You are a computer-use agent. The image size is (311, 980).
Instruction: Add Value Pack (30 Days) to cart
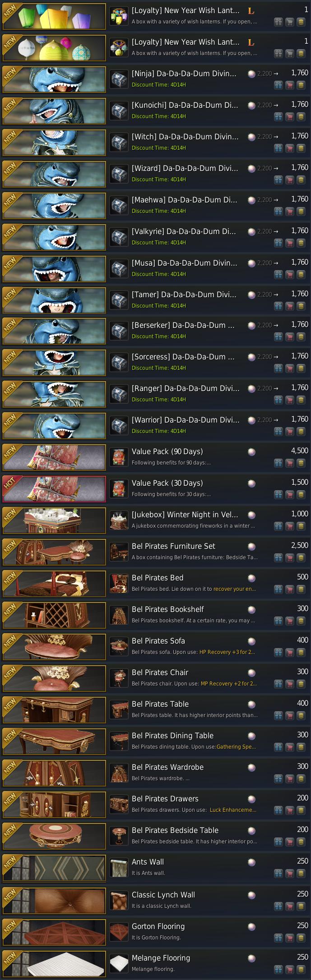point(289,494)
